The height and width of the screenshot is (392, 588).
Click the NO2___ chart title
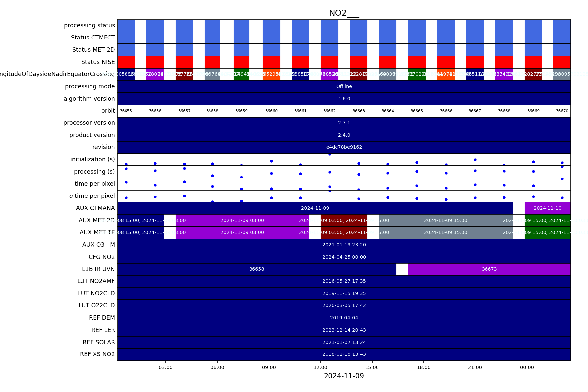click(x=344, y=13)
